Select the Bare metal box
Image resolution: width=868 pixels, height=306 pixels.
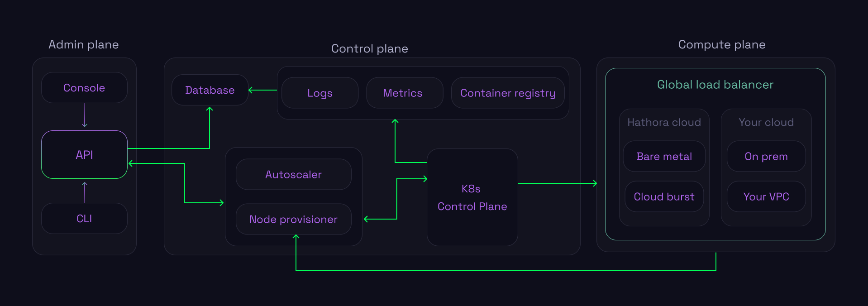(664, 157)
